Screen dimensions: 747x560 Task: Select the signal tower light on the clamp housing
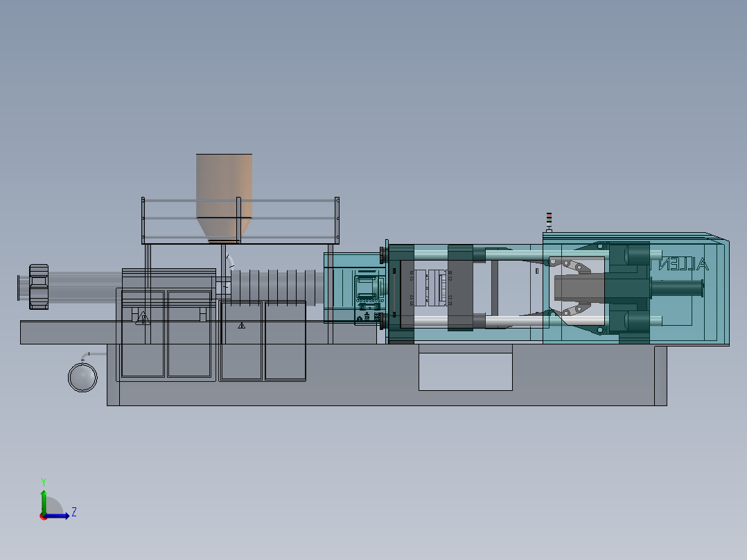coord(549,222)
